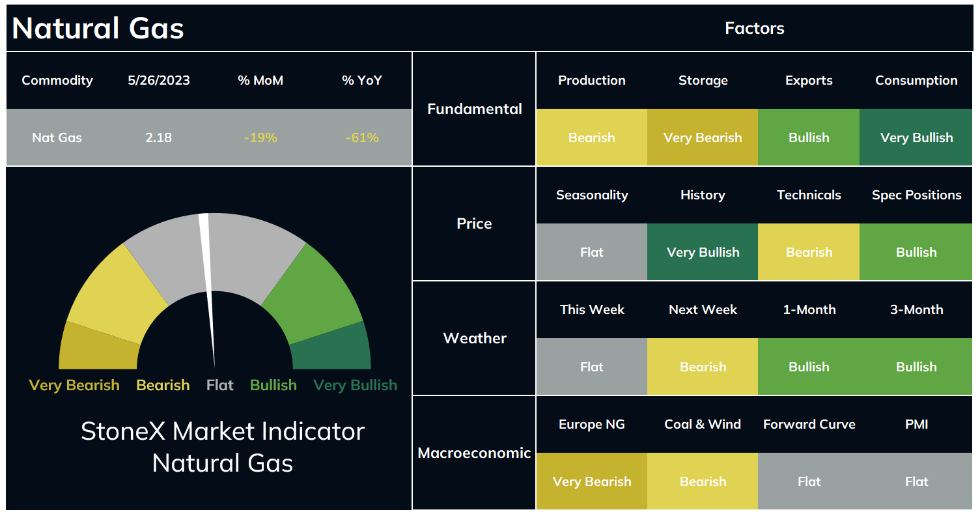Click the Fundamental category label

(x=474, y=109)
